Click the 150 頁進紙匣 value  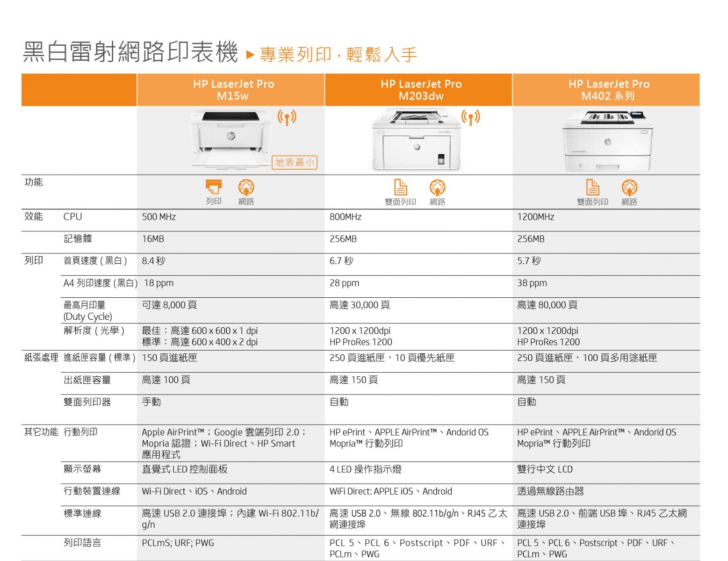[x=169, y=358]
